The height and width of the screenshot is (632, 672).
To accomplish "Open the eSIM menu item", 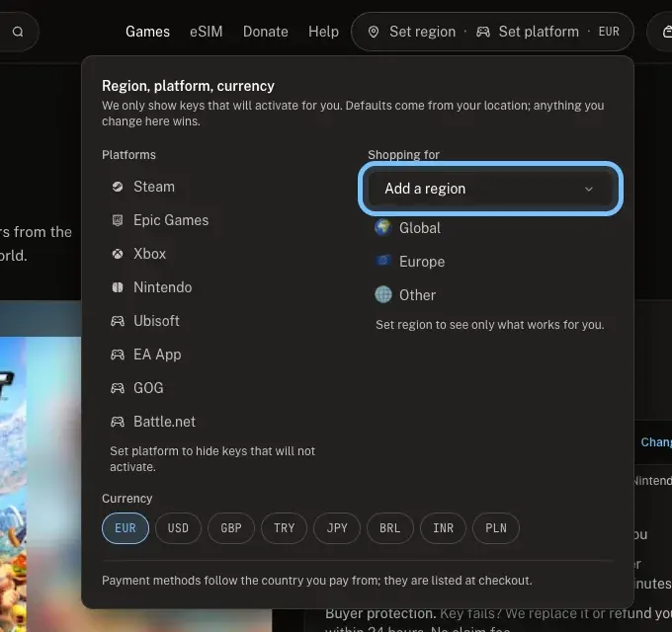I will click(207, 32).
